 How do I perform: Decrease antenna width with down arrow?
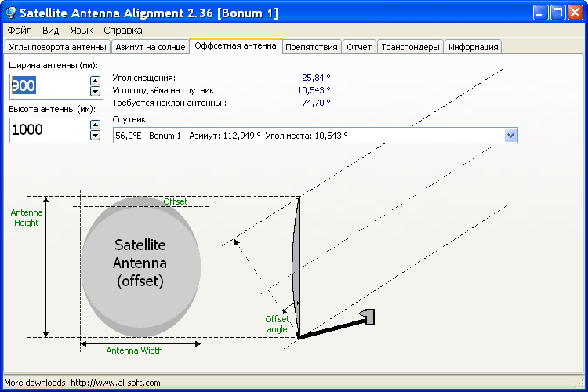pyautogui.click(x=96, y=91)
